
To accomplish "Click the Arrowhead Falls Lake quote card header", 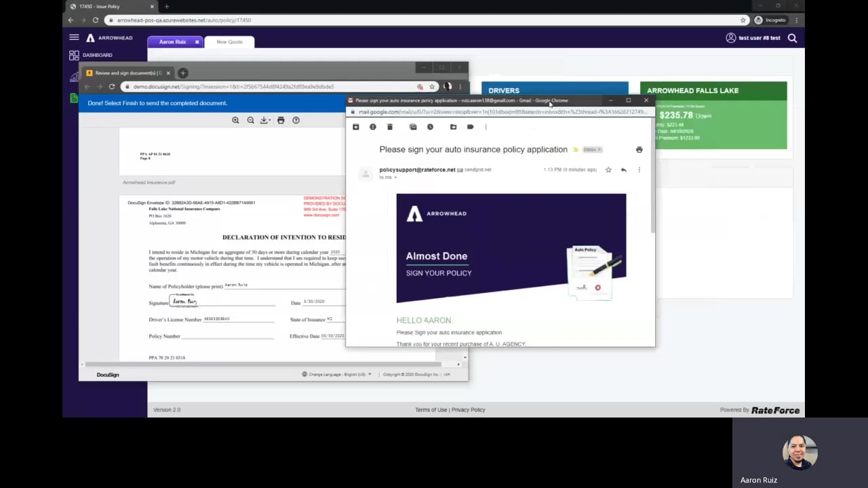I will coord(713,90).
